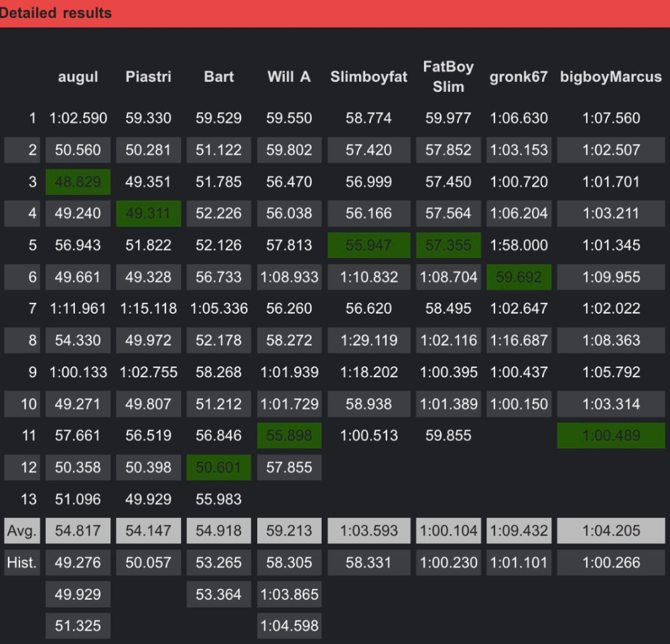The height and width of the screenshot is (644, 670).
Task: Click bigboyMarcus average 1:04.205
Action: (x=612, y=531)
